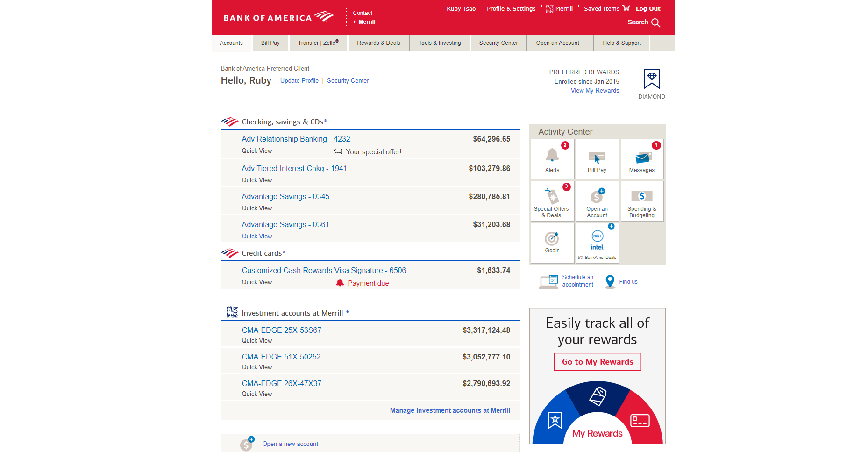Open the Security Center navigation tab

tap(498, 43)
